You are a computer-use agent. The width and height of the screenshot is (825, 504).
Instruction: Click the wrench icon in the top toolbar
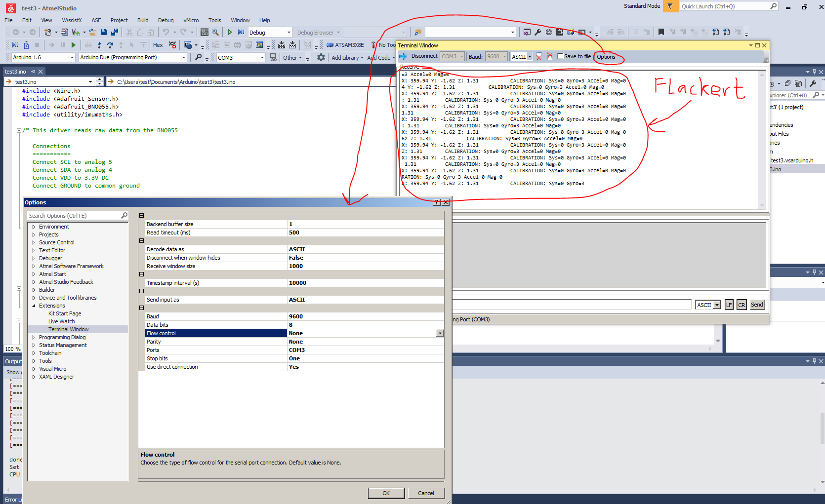click(x=538, y=32)
